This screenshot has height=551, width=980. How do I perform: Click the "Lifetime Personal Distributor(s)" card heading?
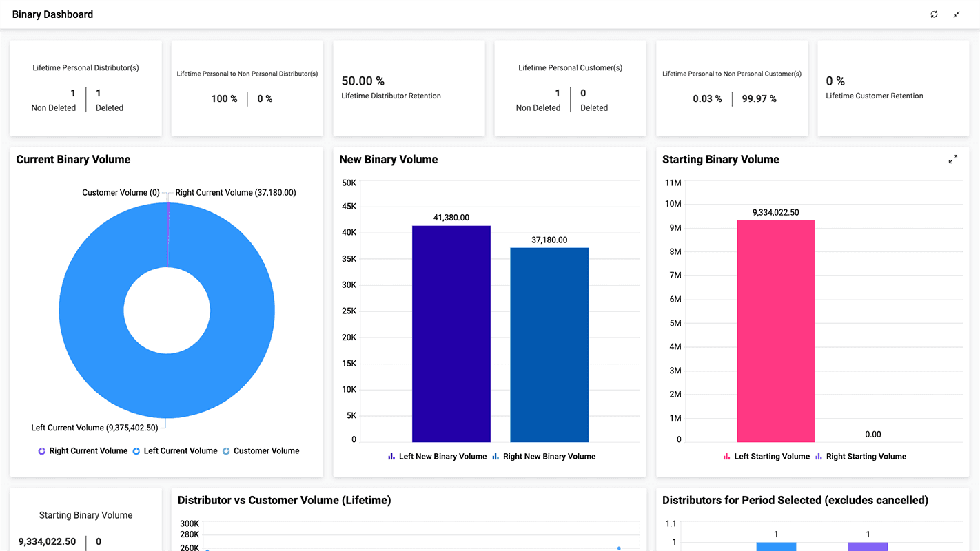pyautogui.click(x=86, y=68)
